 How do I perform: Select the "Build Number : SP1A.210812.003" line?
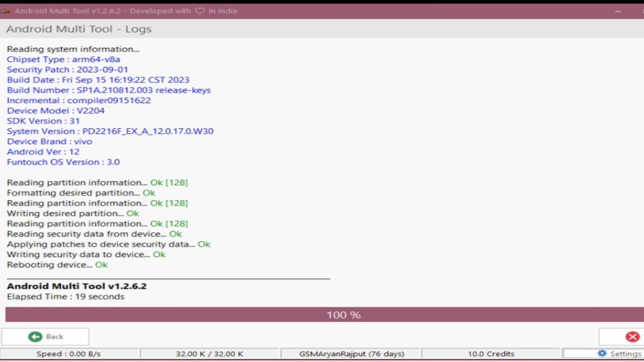tap(109, 90)
